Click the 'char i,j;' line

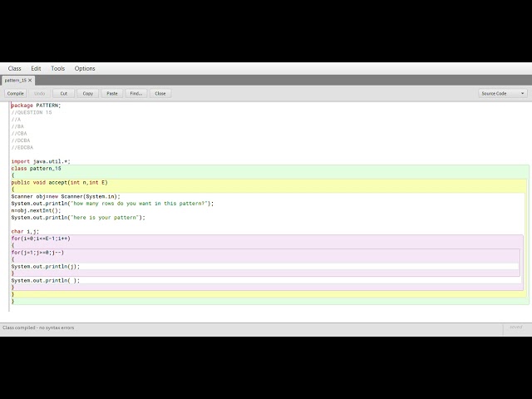[x=25, y=232]
